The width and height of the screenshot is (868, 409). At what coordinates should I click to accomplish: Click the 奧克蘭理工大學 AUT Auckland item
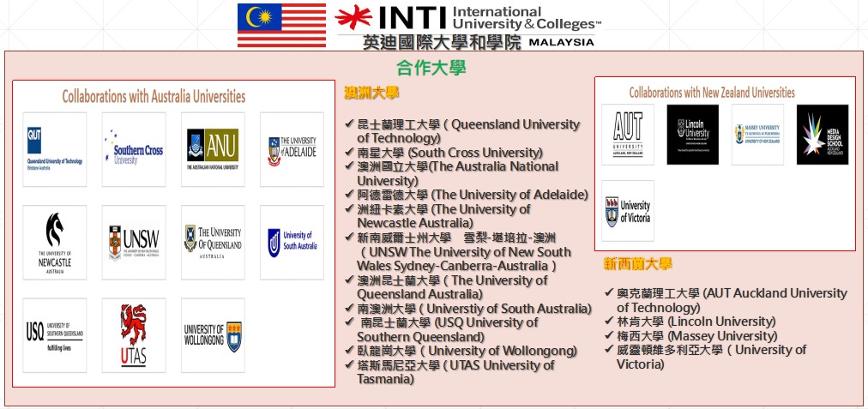click(726, 300)
